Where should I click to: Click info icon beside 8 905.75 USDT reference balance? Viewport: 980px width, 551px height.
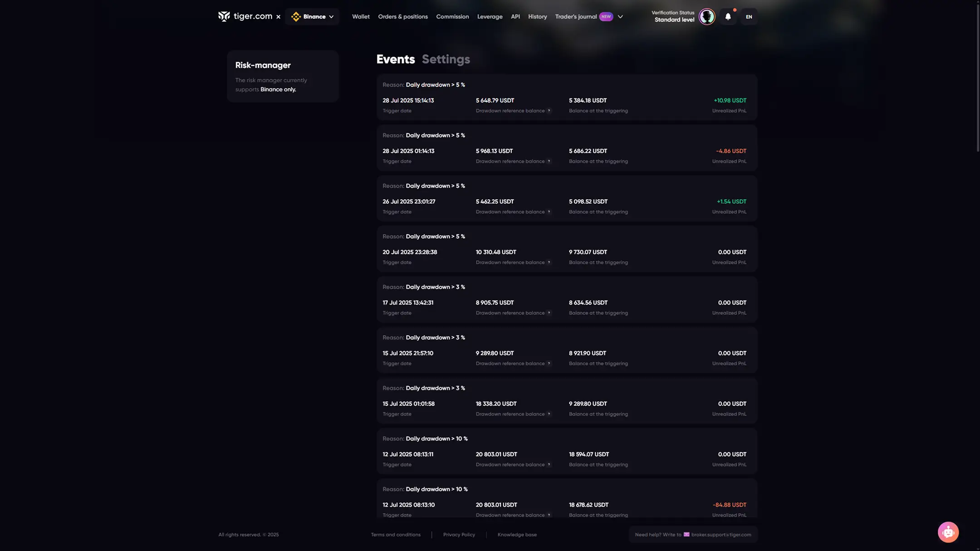(549, 313)
